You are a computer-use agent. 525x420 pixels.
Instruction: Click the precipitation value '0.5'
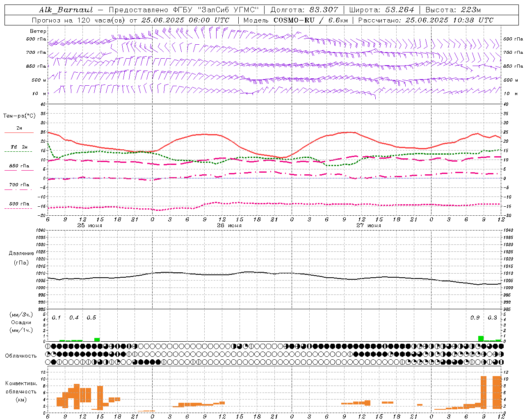coord(91,318)
